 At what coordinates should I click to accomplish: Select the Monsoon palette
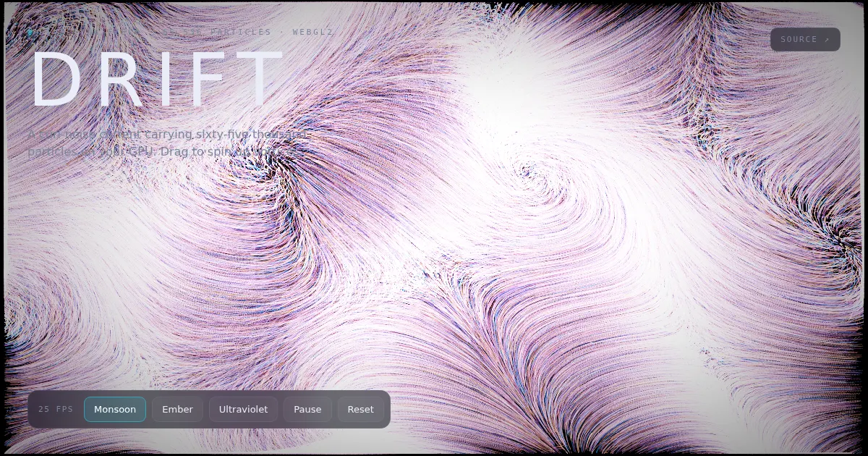pyautogui.click(x=115, y=409)
